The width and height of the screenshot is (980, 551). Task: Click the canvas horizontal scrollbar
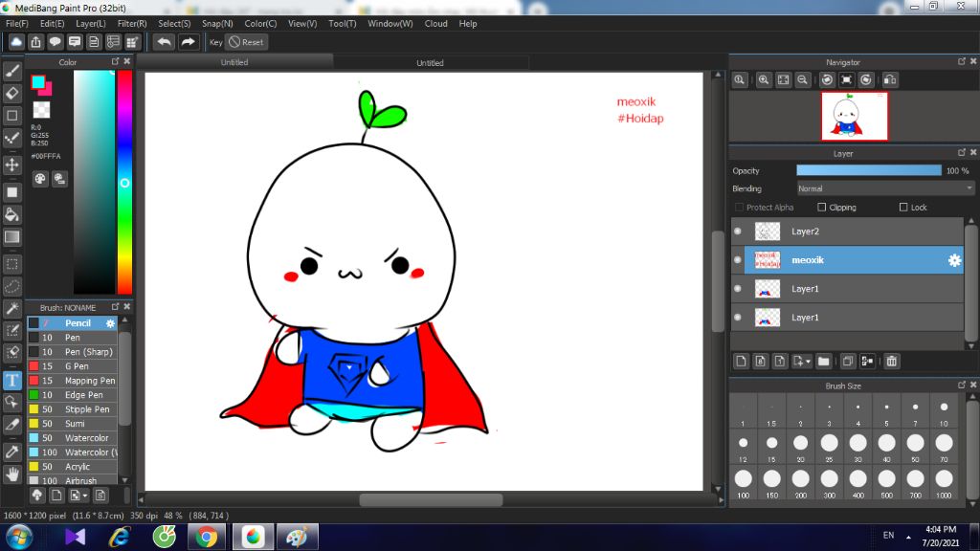point(431,499)
